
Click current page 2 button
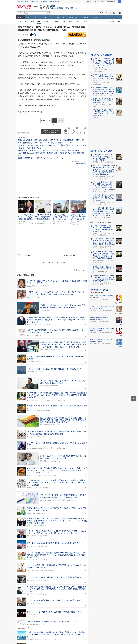(x=54, y=121)
